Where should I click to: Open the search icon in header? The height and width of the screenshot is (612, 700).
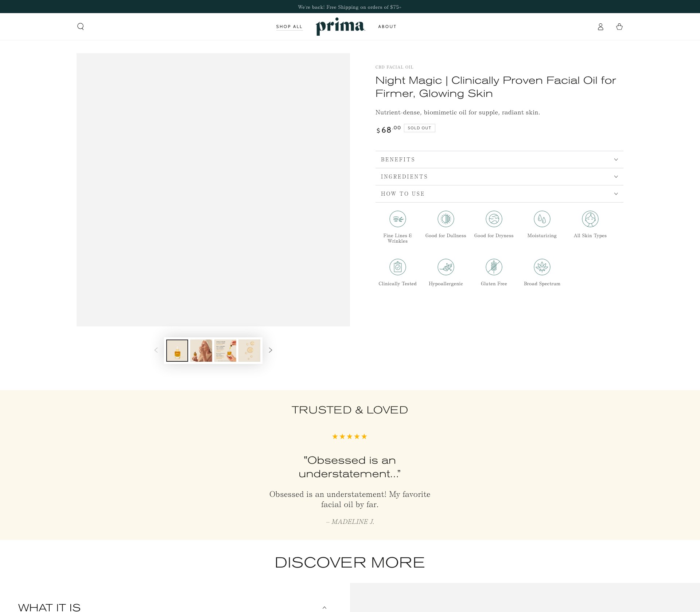pyautogui.click(x=81, y=27)
